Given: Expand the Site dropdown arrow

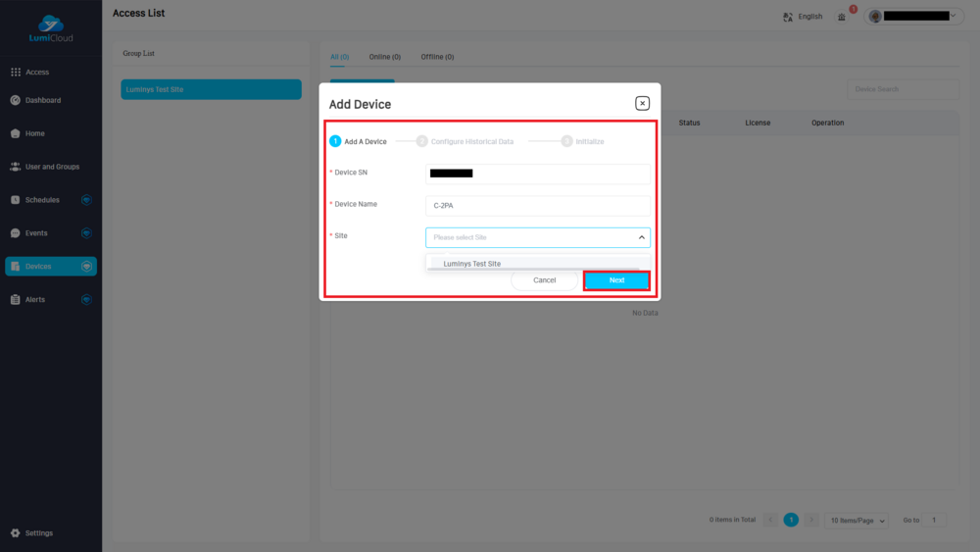Looking at the screenshot, I should point(642,237).
